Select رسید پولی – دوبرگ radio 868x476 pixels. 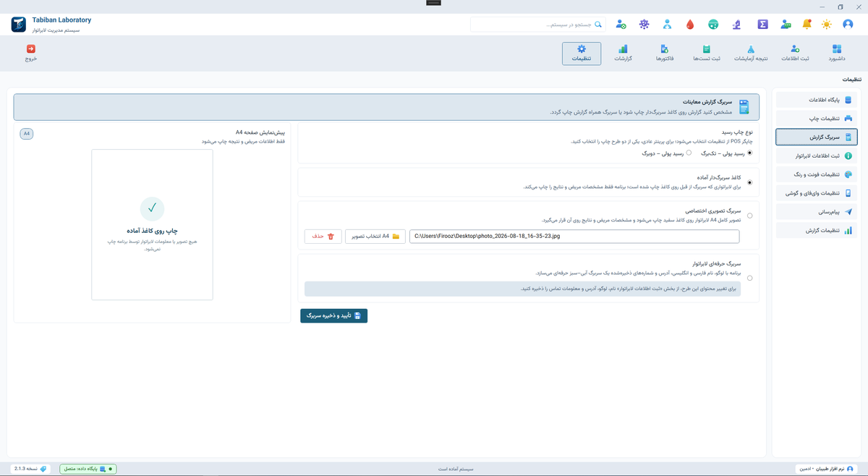tap(688, 153)
